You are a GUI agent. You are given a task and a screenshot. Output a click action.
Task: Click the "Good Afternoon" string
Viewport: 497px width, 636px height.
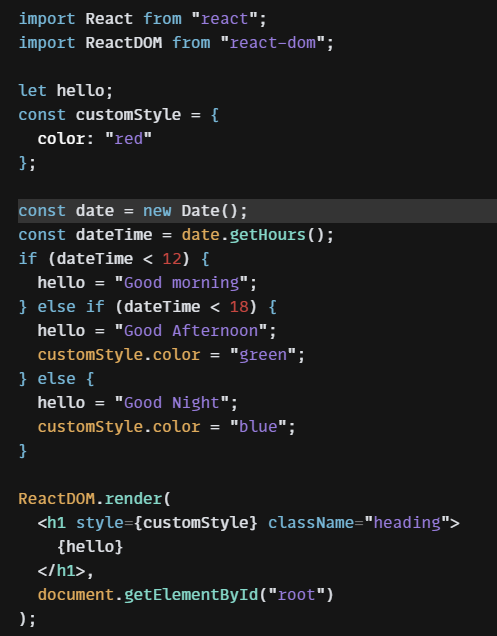191,331
